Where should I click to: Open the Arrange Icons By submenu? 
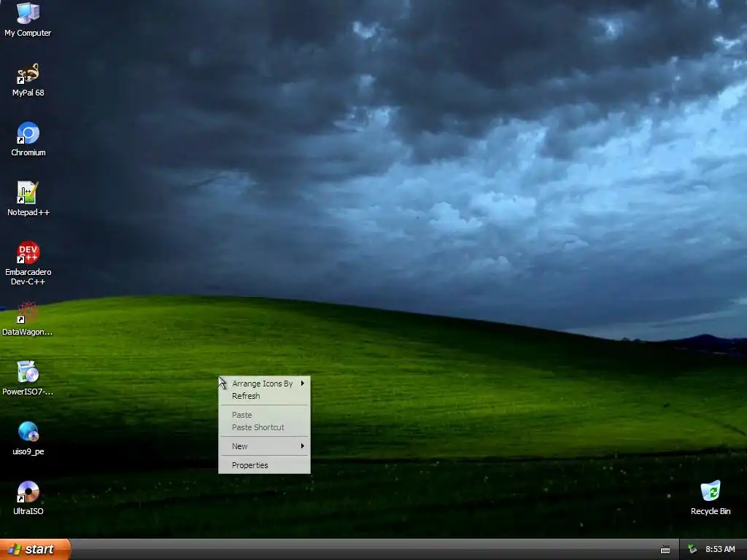coord(264,384)
